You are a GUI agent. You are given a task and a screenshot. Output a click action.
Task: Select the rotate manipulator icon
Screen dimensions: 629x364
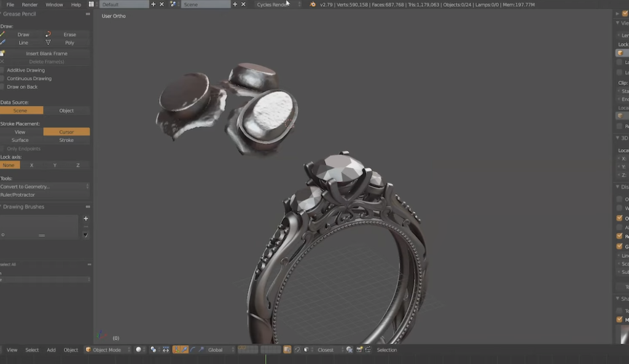(x=192, y=349)
